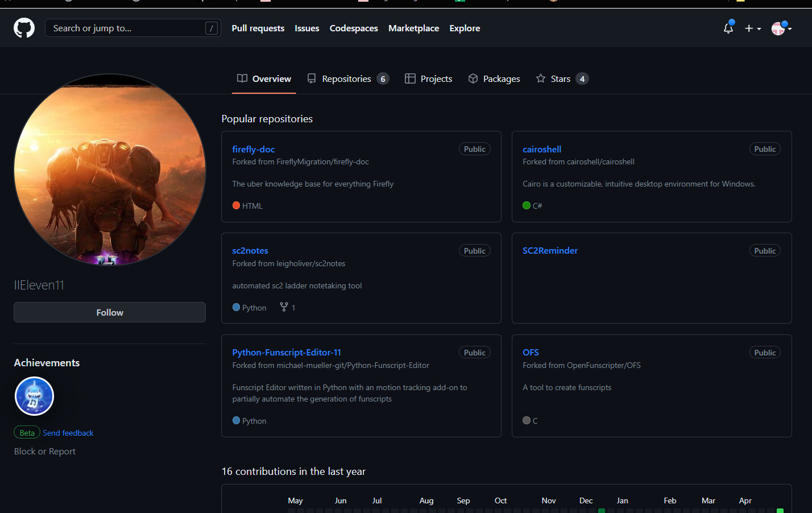
Task: Click the May month label on contribution graph
Action: 295,500
